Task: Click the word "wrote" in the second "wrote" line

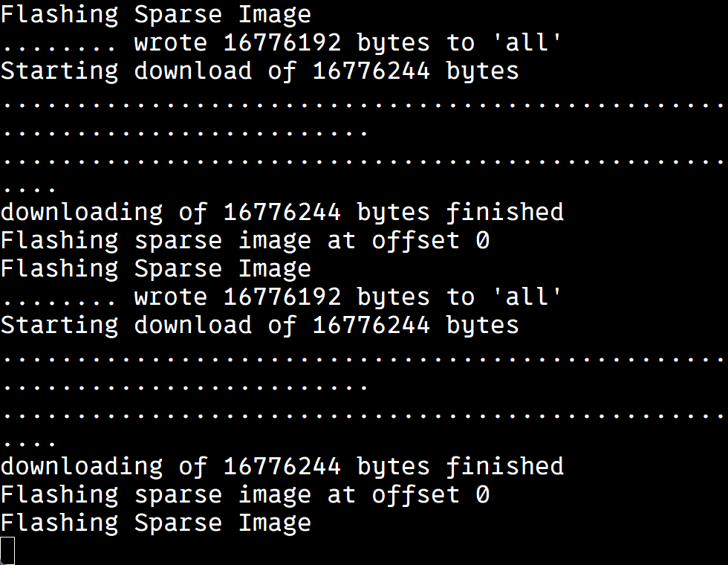Action: pyautogui.click(x=171, y=297)
